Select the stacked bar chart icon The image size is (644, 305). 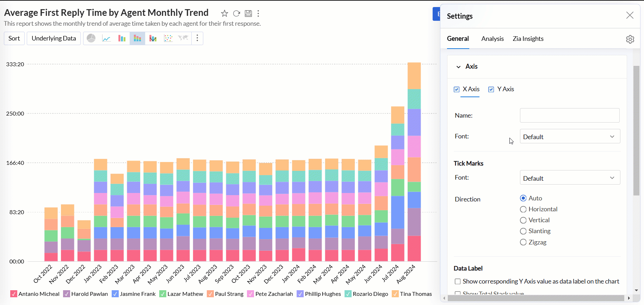[x=137, y=38]
